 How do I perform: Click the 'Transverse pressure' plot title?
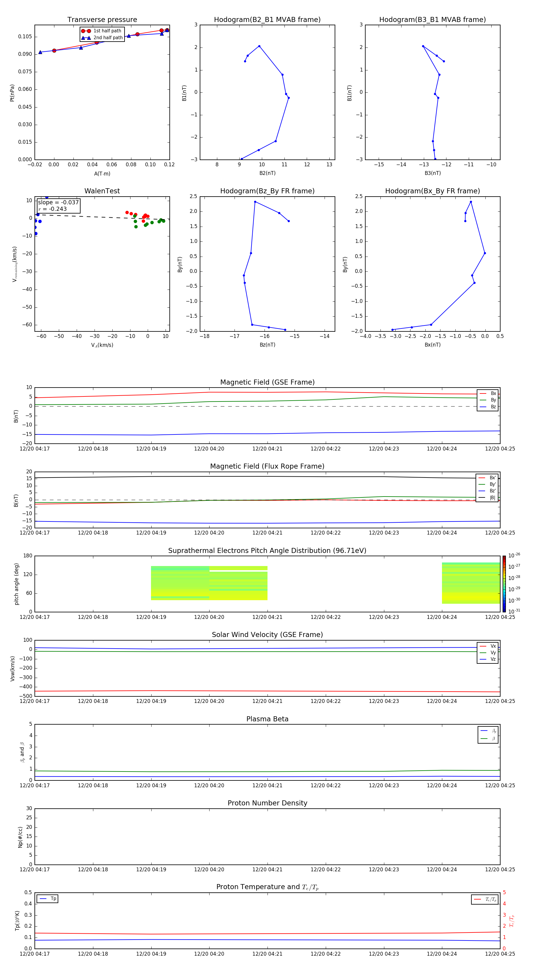click(x=102, y=19)
